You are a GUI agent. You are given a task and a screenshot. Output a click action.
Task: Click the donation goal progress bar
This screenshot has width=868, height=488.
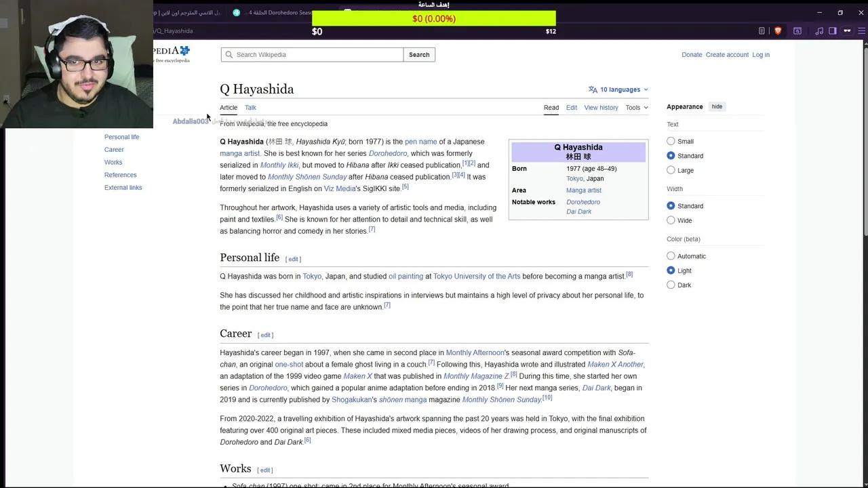pyautogui.click(x=434, y=18)
